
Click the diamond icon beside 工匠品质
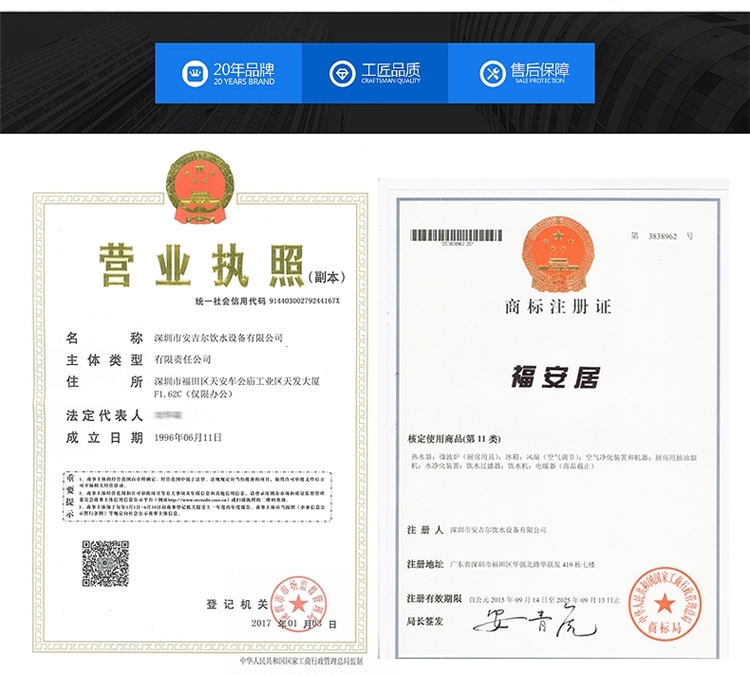click(342, 73)
